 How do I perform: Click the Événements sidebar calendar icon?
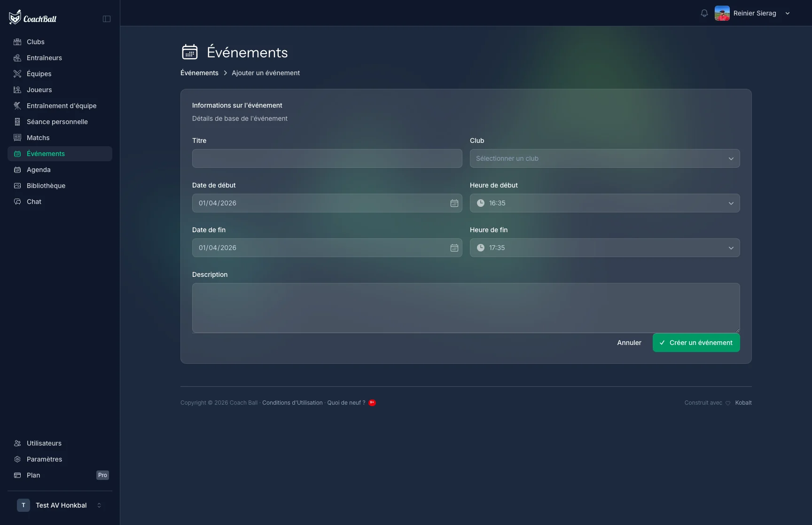click(x=17, y=154)
